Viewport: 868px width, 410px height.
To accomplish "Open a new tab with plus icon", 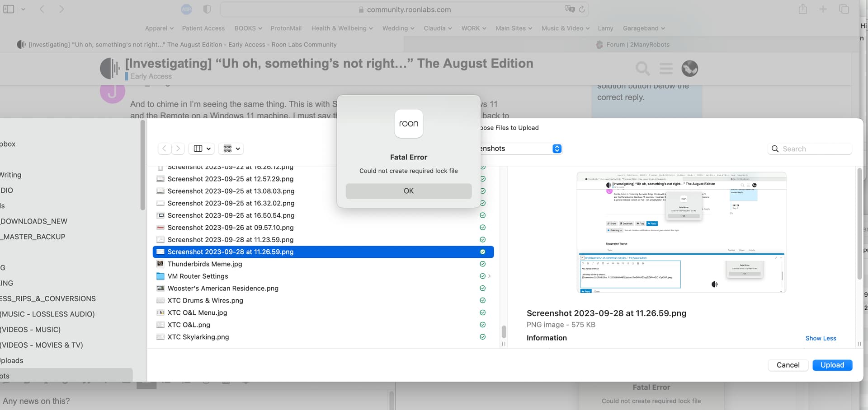I will coord(823,9).
